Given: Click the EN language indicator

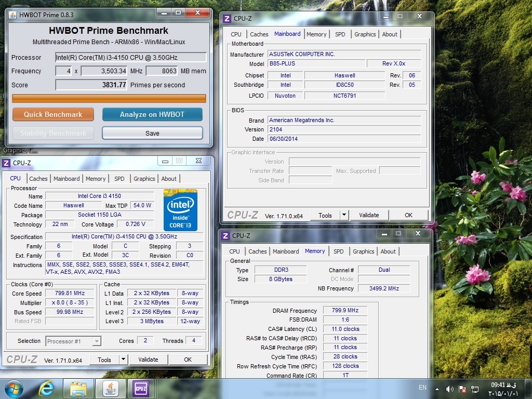Looking at the screenshot, I should tap(422, 388).
